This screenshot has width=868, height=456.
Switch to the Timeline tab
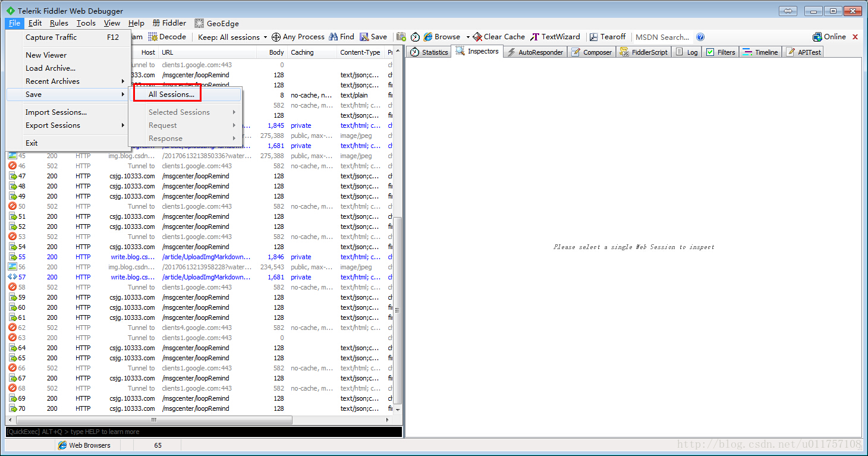(x=760, y=52)
